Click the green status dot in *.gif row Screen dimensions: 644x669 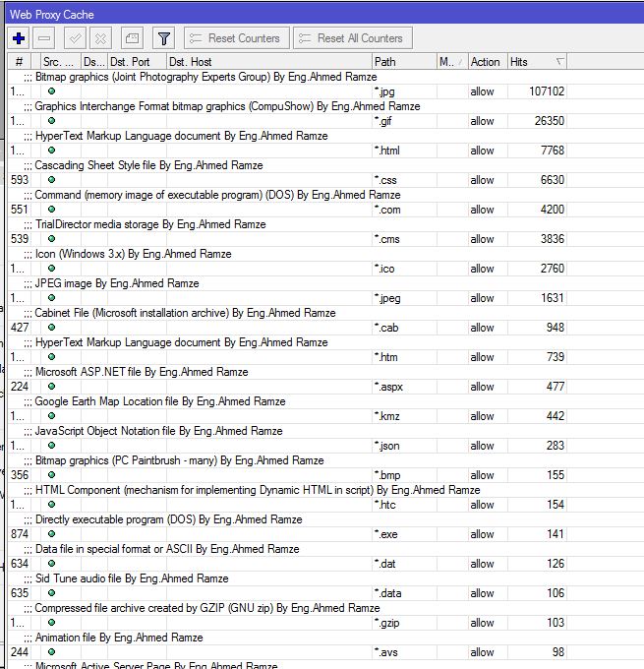click(x=51, y=120)
